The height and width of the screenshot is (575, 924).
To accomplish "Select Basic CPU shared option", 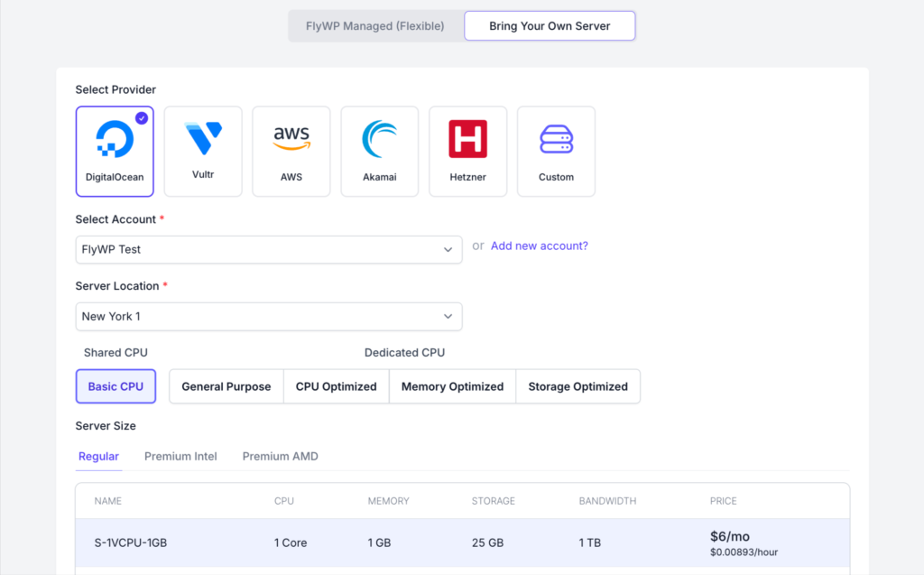I will (115, 386).
